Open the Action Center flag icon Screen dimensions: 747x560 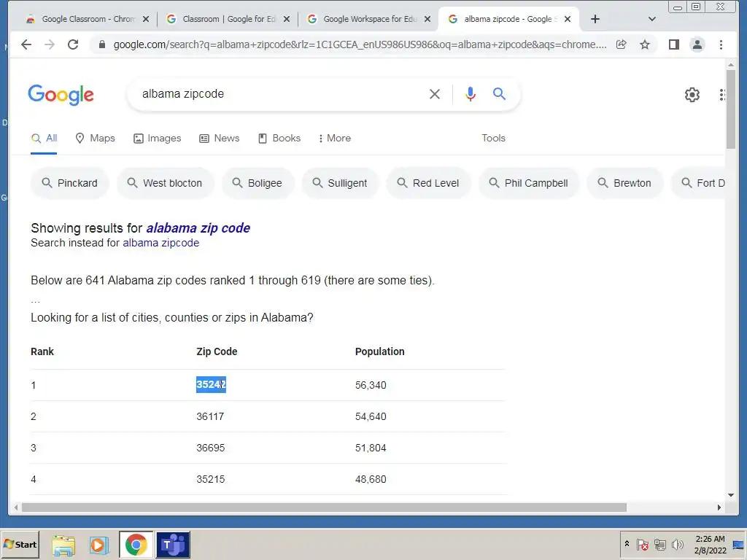click(642, 545)
